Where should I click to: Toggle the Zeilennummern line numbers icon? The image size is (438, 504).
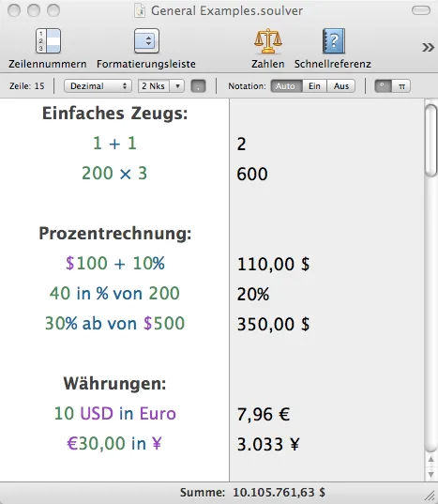click(x=48, y=41)
